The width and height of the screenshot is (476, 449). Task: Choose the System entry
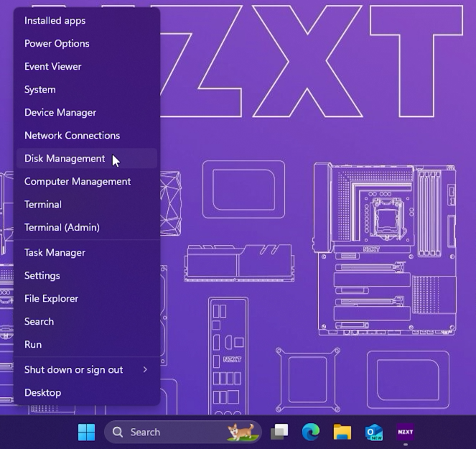click(x=87, y=90)
